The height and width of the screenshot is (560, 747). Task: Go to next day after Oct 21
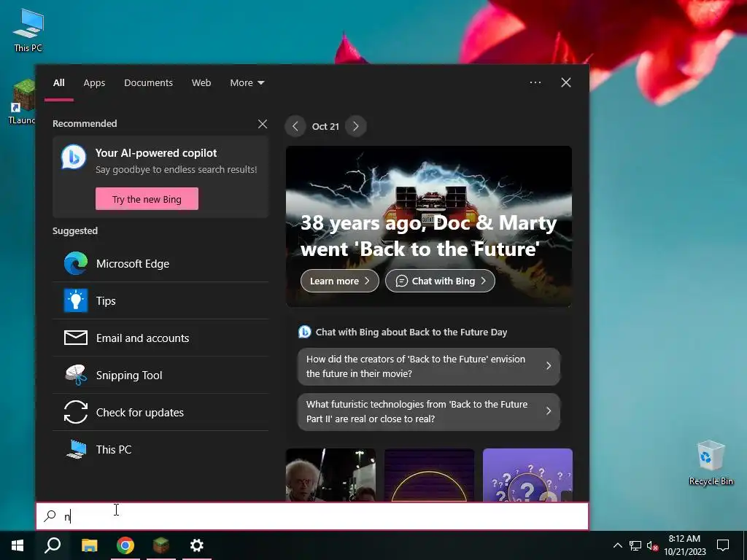click(x=356, y=126)
